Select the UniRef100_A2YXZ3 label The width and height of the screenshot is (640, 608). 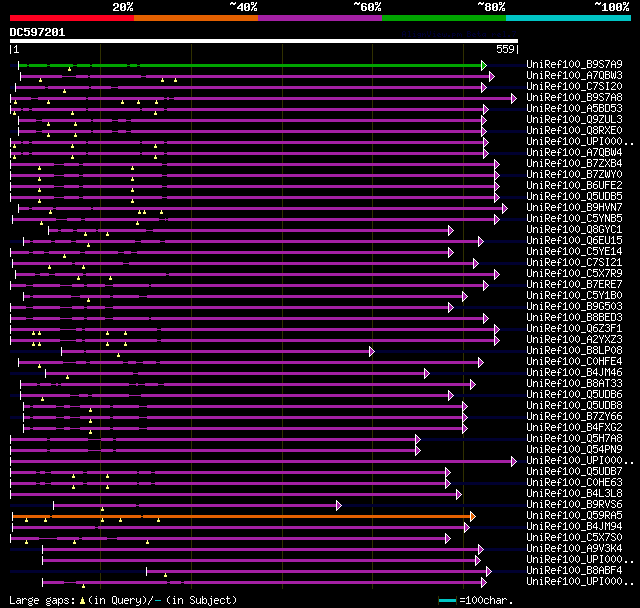(x=574, y=340)
